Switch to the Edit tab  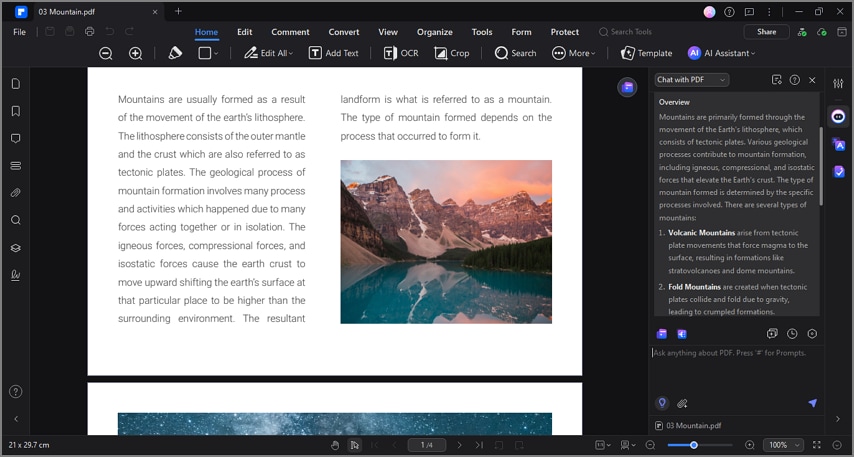click(245, 32)
